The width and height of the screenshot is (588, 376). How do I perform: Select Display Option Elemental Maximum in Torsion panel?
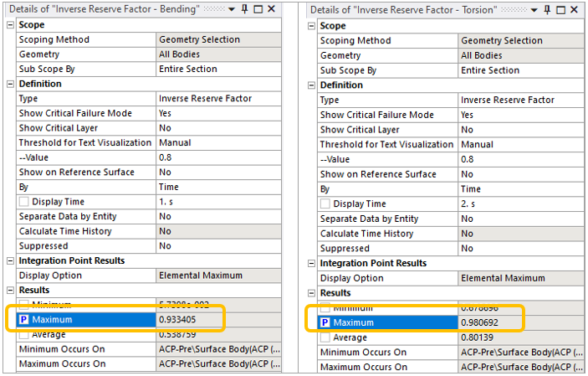(x=517, y=278)
